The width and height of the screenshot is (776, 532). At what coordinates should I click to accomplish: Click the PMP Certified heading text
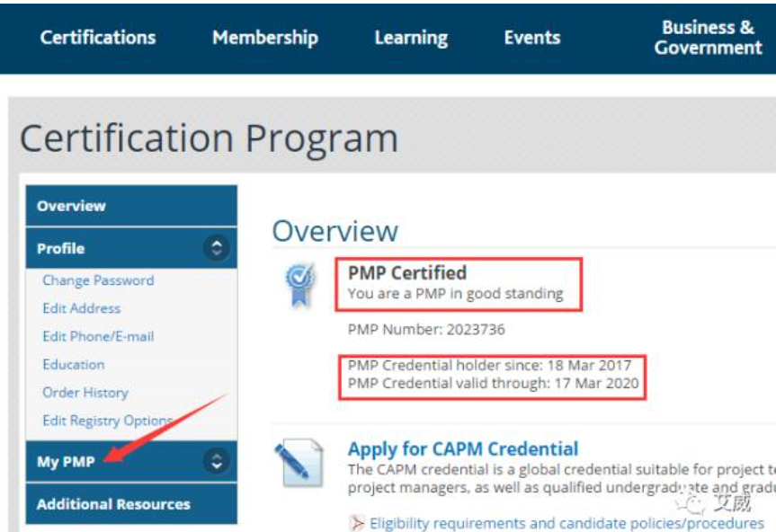406,273
